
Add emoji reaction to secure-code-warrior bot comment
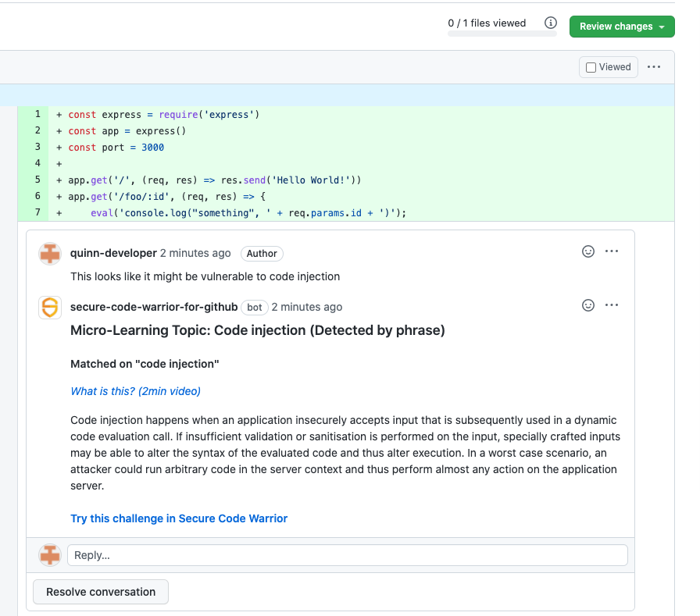click(x=588, y=305)
